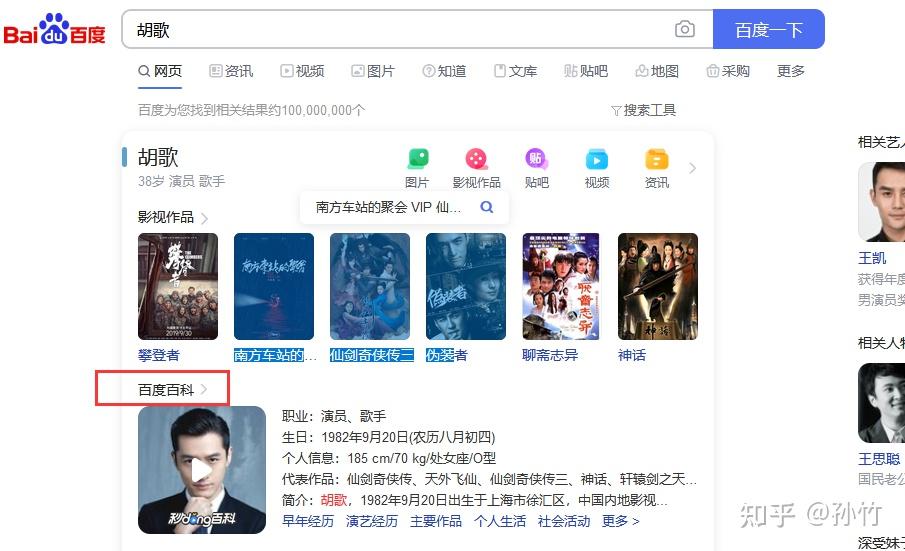The width and height of the screenshot is (905, 551).
Task: Go to the 文库 tab
Action: point(515,71)
